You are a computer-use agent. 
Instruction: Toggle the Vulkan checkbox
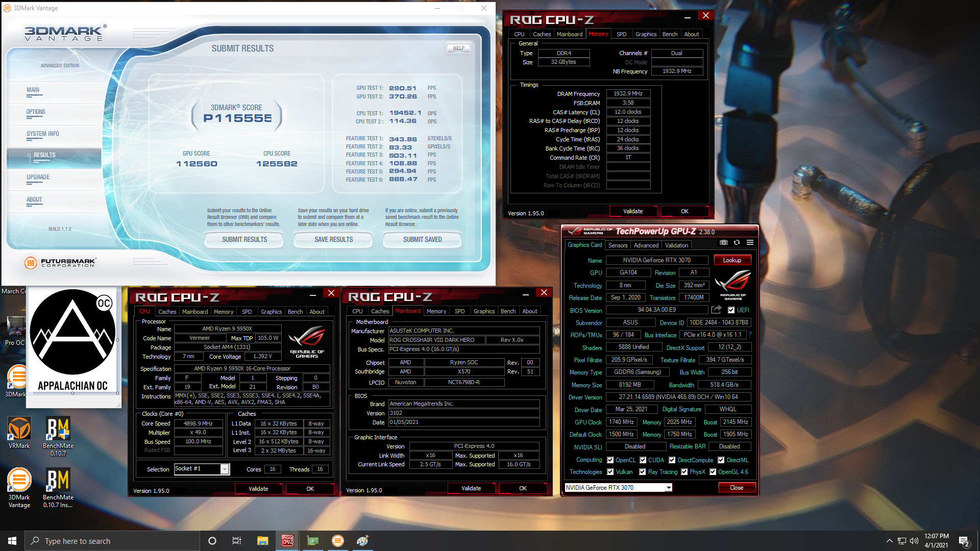pyautogui.click(x=610, y=471)
